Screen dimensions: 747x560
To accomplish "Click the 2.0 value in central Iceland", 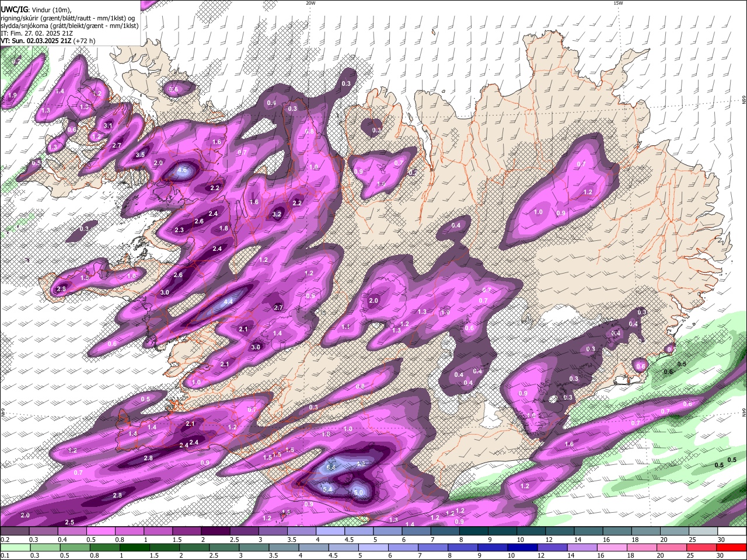I will pyautogui.click(x=373, y=300).
